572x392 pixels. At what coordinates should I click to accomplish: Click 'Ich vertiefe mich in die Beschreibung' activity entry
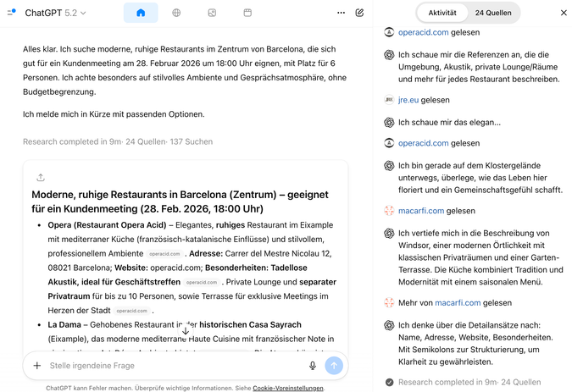[x=480, y=257]
